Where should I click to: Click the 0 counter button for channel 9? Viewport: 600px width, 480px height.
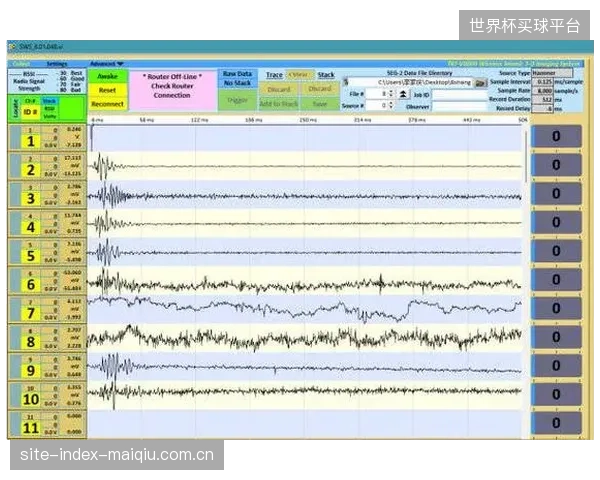557,366
